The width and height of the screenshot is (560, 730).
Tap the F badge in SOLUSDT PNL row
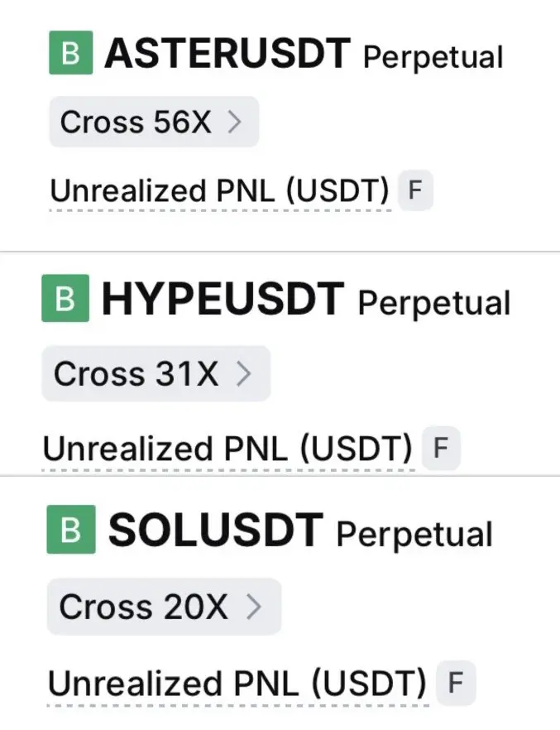coord(456,683)
